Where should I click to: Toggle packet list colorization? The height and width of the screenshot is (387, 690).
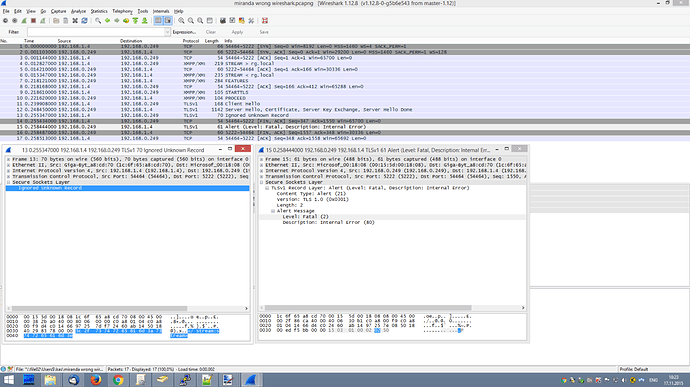coord(158,21)
